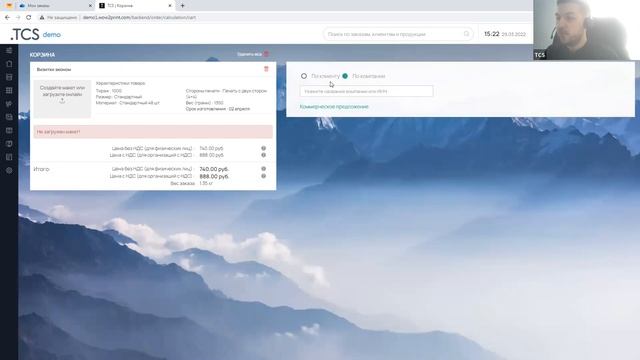The height and width of the screenshot is (360, 640).
Task: Close the Мои заказы tab
Action: 90,6
